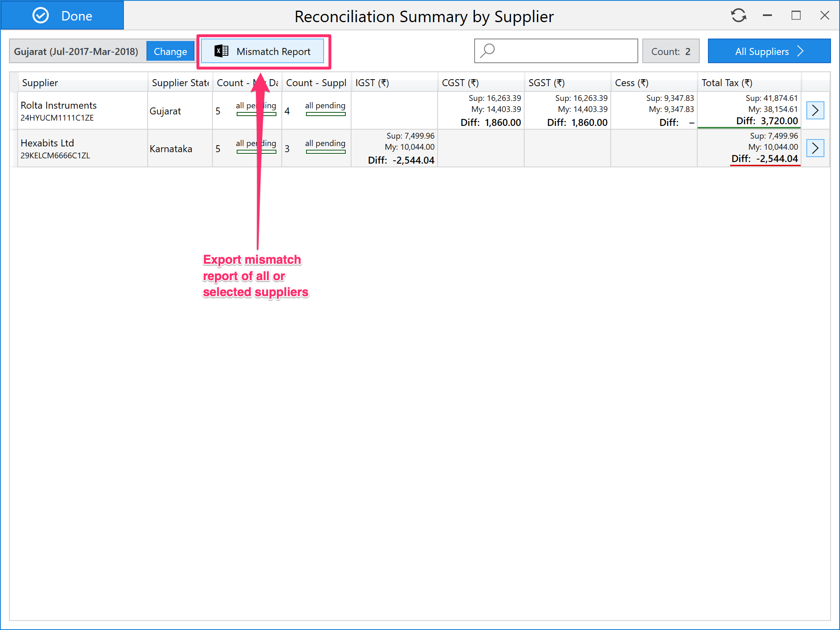The width and height of the screenshot is (840, 630).
Task: Sort by Total Tax column header
Action: click(727, 83)
